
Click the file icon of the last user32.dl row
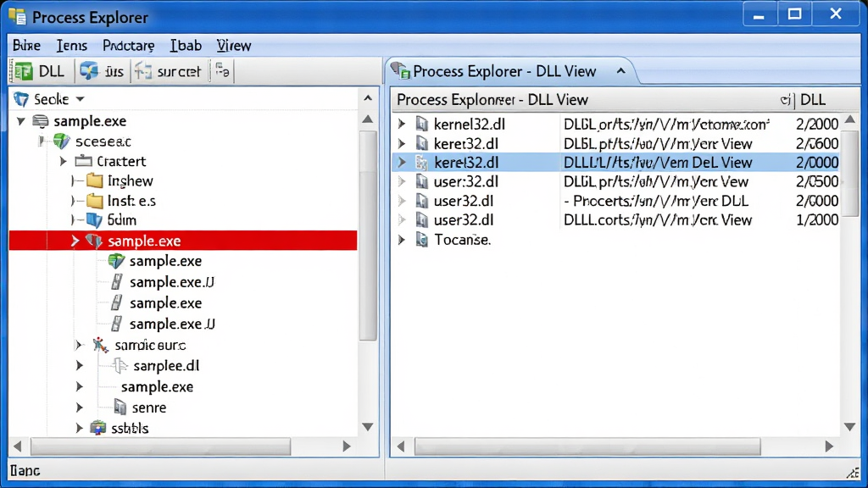(422, 220)
